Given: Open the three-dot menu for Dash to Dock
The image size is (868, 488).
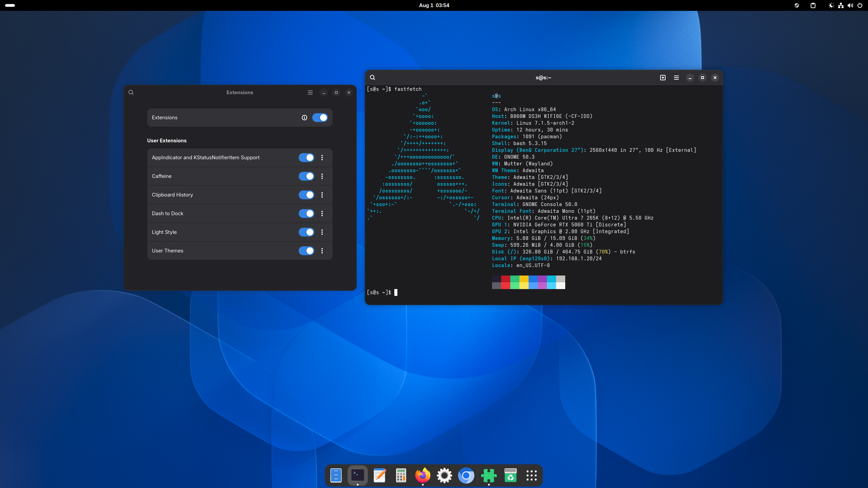Looking at the screenshot, I should pos(322,213).
